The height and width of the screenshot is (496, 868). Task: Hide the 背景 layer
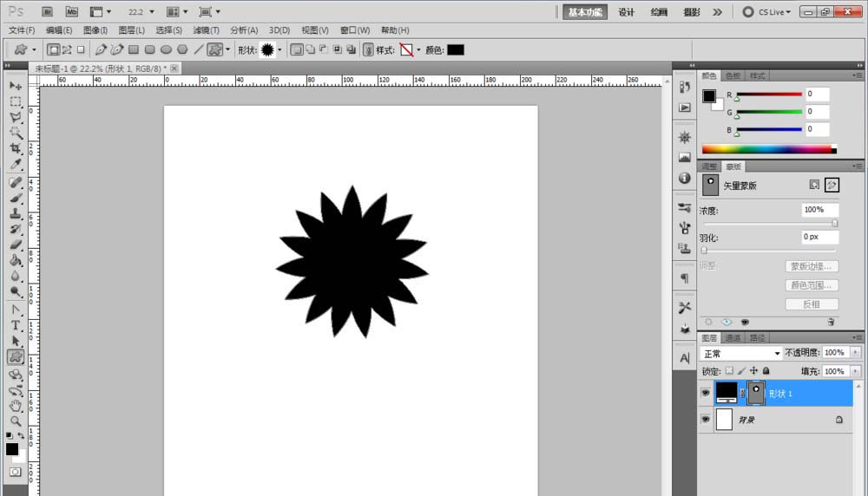point(705,420)
